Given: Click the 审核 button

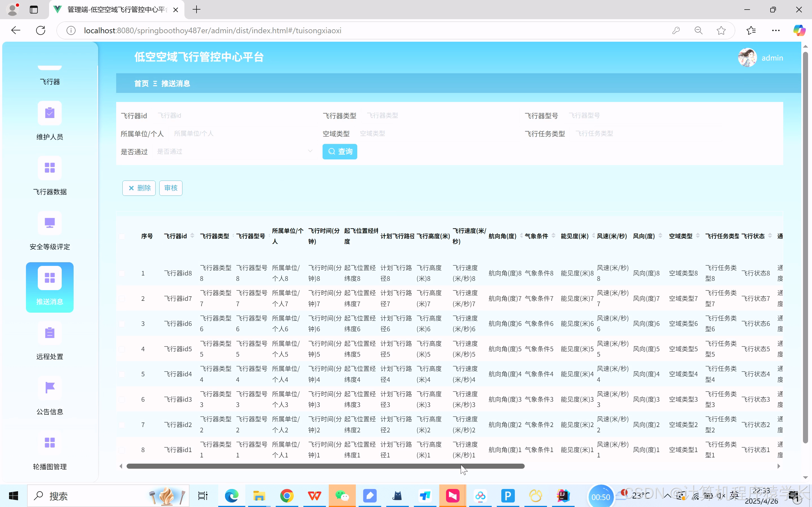Looking at the screenshot, I should [171, 188].
